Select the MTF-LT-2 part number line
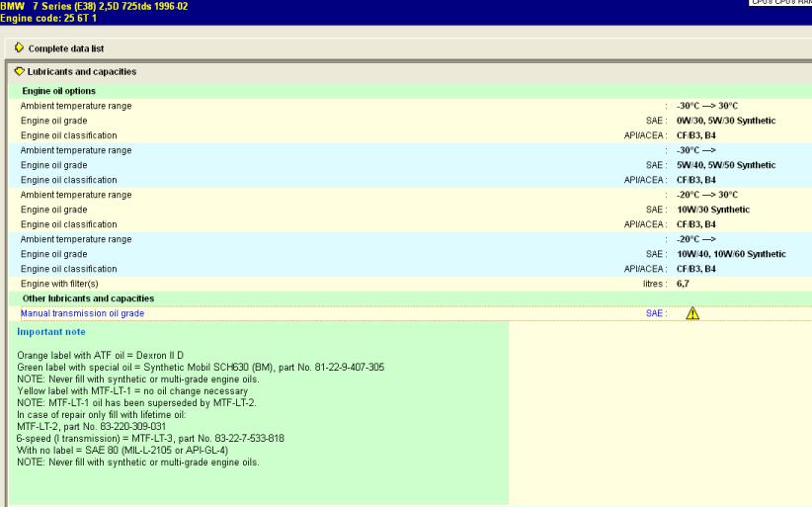This screenshot has height=507, width=812. (91, 427)
